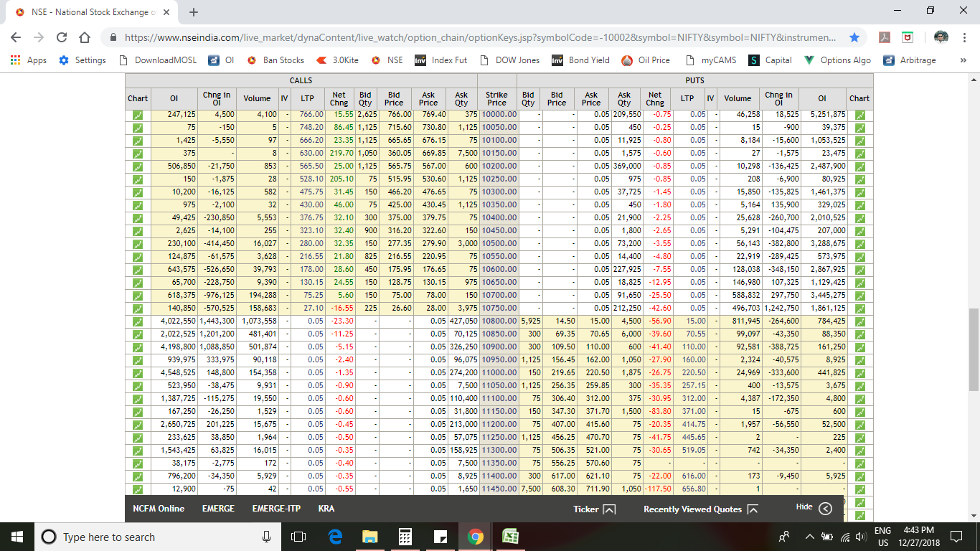Open 3.0Kite bookmark
Viewport: 980px width, 551px height.
pos(337,60)
